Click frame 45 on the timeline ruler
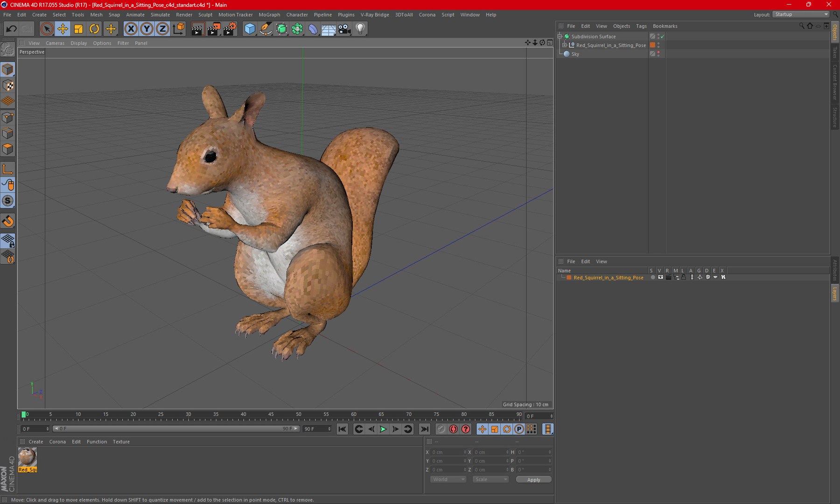Viewport: 840px width, 504px height. (x=271, y=414)
